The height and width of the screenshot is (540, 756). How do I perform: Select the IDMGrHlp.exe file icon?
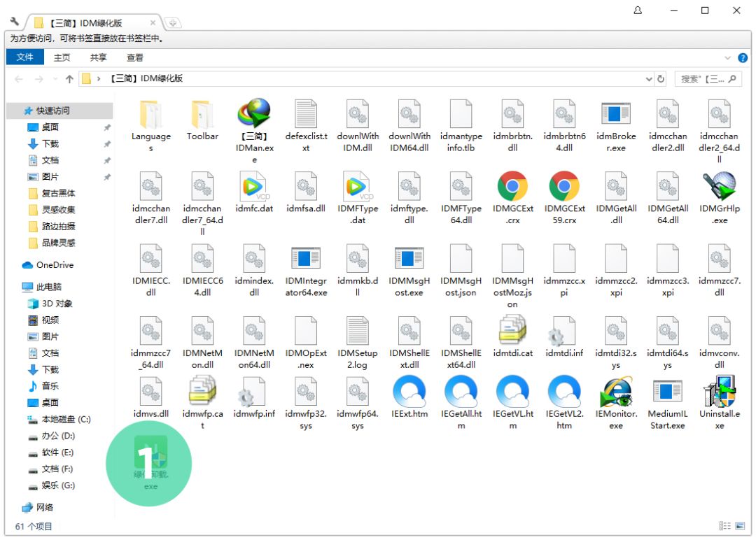click(719, 187)
